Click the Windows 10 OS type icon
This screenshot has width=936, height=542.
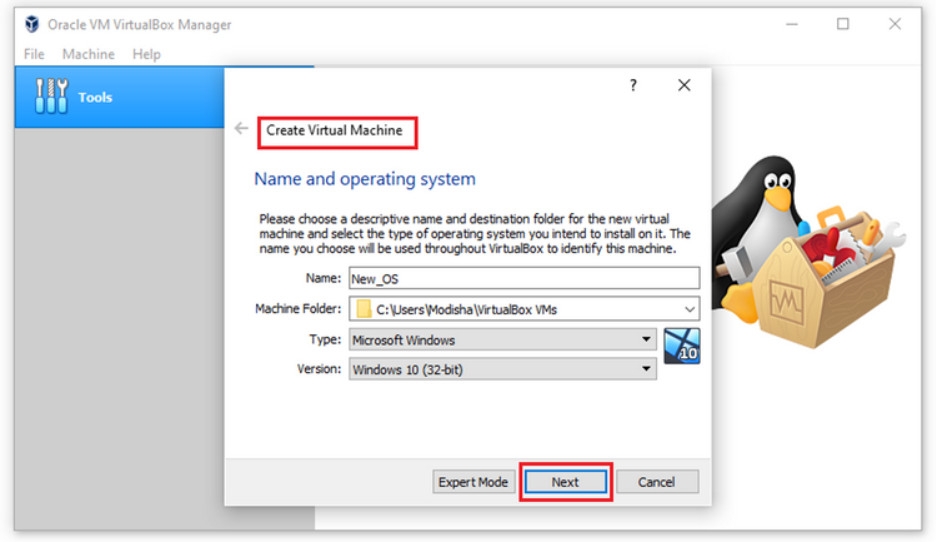click(682, 346)
